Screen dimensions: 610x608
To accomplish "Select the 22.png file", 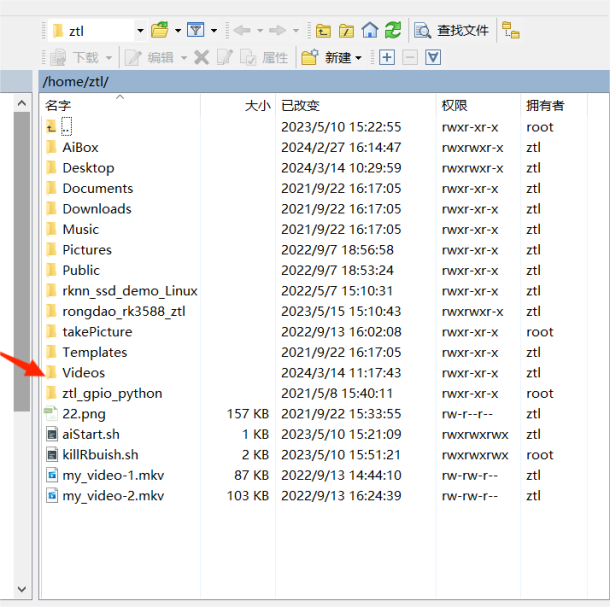I will [84, 414].
